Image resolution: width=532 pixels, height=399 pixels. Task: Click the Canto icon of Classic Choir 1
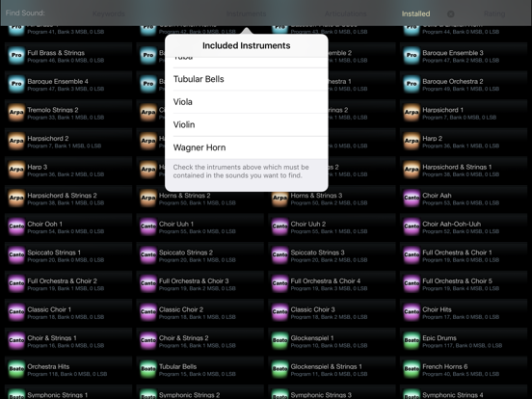[16, 312]
